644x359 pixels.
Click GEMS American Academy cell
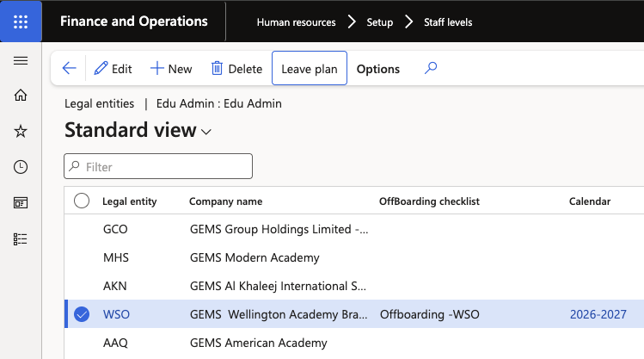click(258, 343)
